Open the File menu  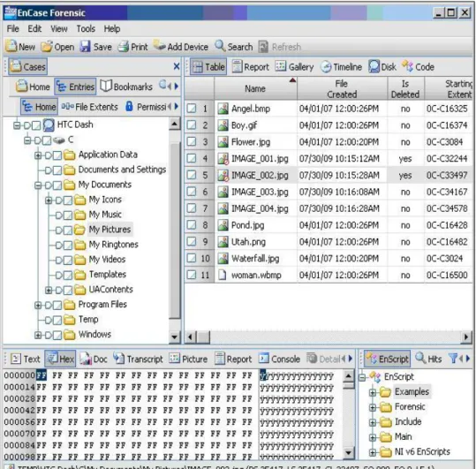(12, 29)
